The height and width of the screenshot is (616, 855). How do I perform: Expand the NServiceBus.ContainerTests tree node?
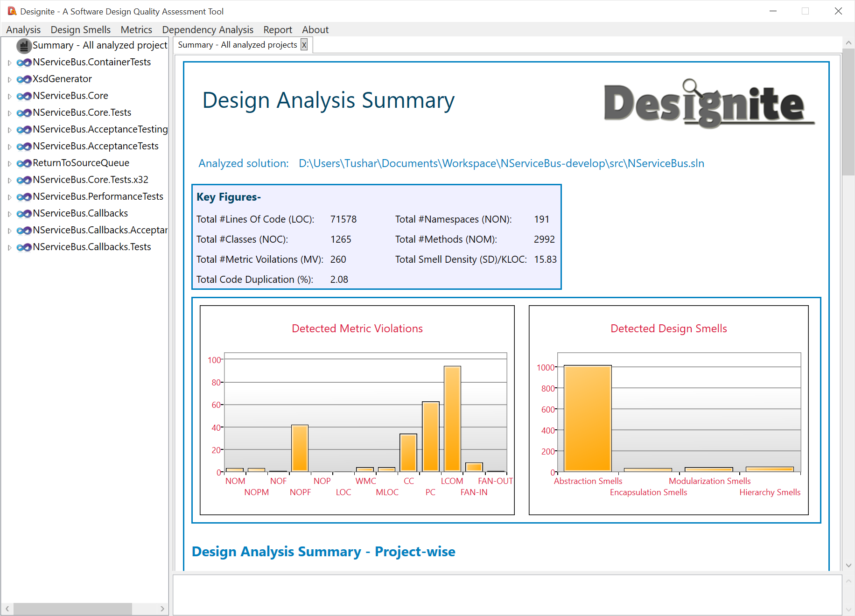pyautogui.click(x=9, y=63)
